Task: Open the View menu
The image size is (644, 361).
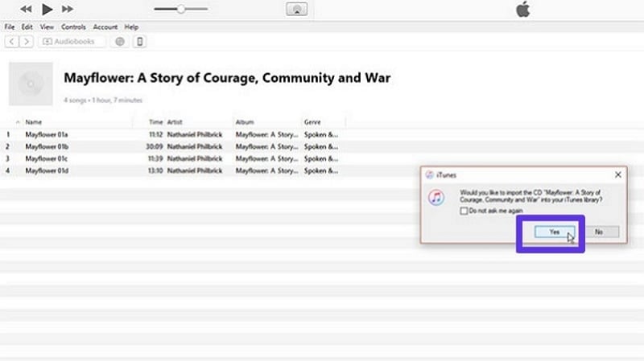Action: coord(47,27)
